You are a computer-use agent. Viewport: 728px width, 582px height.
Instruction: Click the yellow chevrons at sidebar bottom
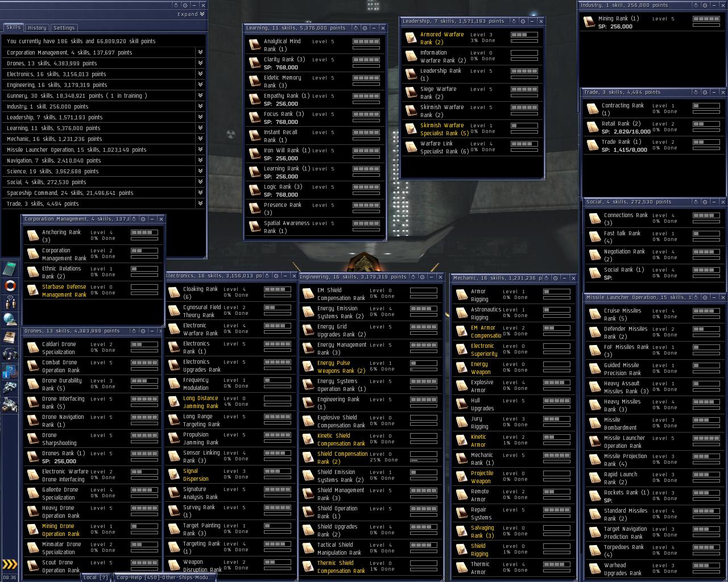10,564
